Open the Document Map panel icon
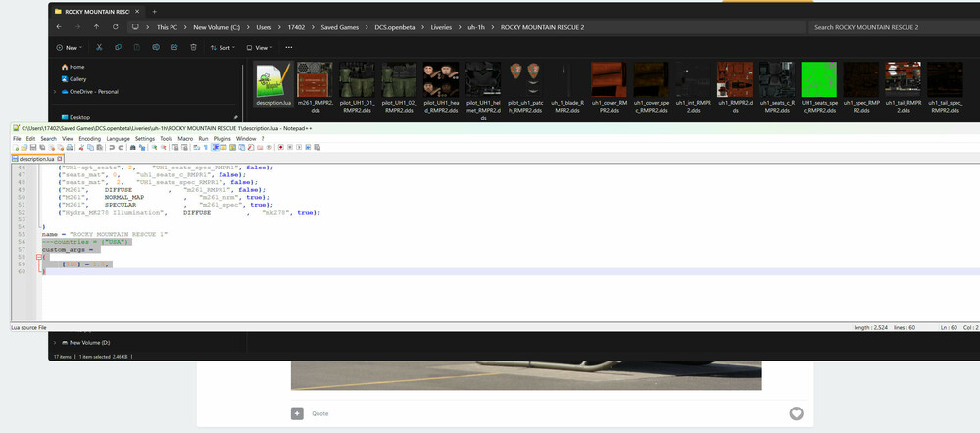Viewport: 980px width, 433px height. 232,148
